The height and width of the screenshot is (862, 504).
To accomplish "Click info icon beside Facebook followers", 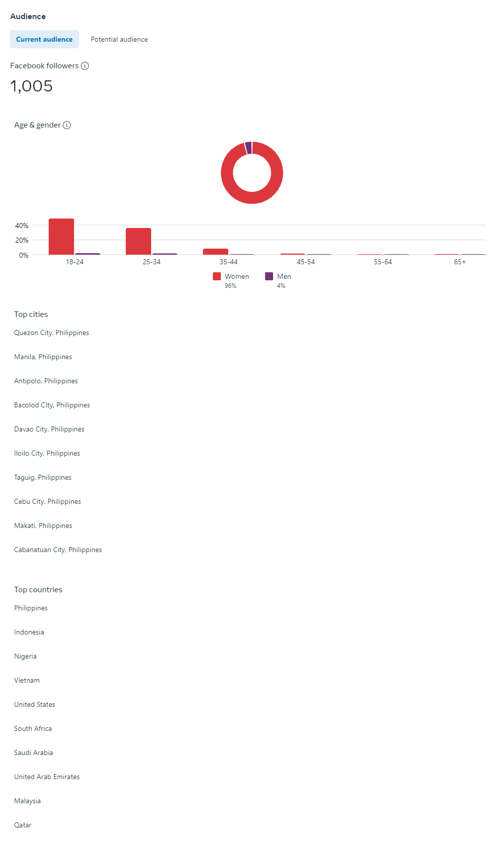I will [x=85, y=66].
